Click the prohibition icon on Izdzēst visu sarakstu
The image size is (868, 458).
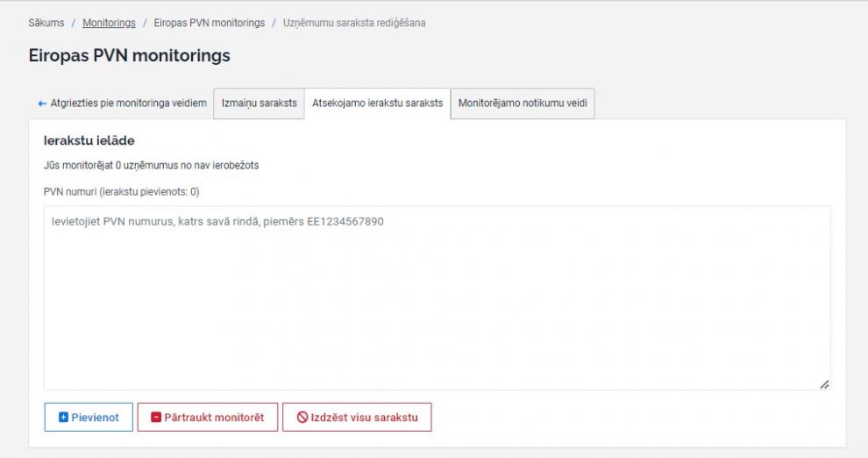302,418
